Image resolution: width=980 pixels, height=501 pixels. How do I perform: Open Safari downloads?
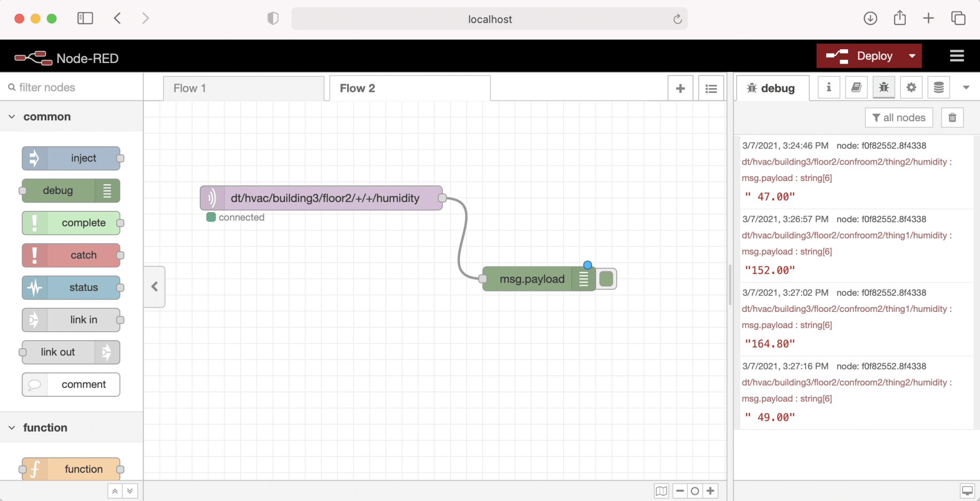click(871, 19)
